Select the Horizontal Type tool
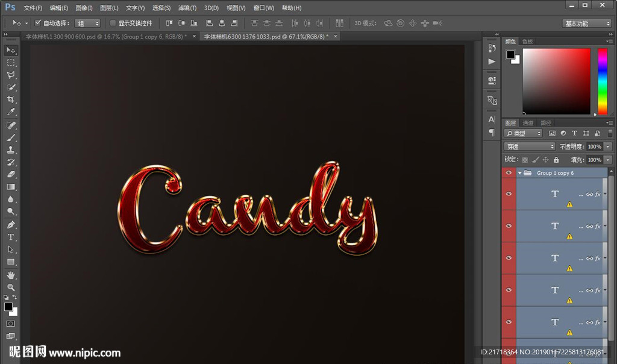 pyautogui.click(x=11, y=237)
